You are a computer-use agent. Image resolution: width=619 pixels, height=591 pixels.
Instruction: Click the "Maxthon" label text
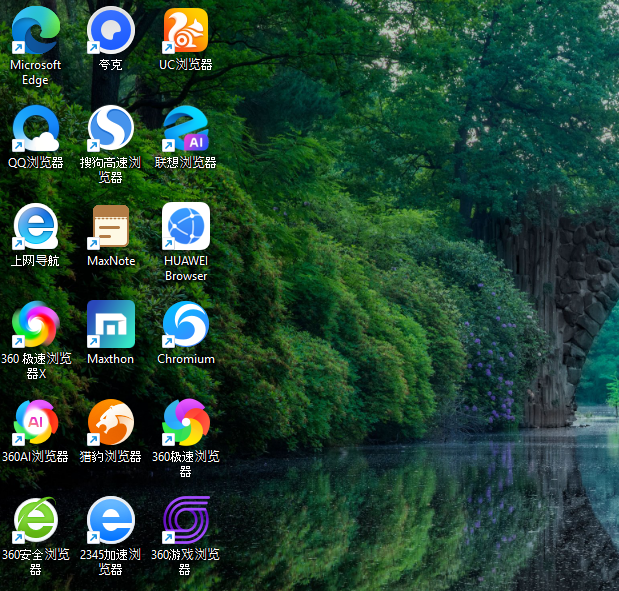111,358
